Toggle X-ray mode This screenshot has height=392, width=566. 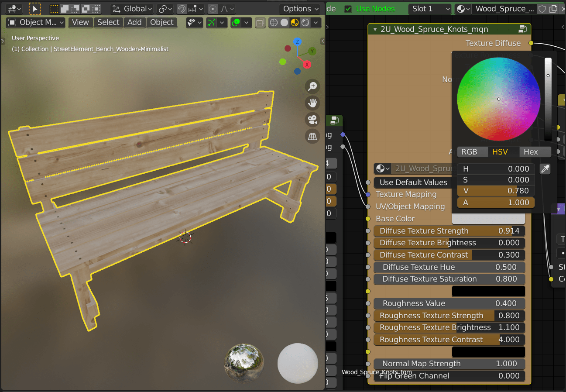pos(260,22)
